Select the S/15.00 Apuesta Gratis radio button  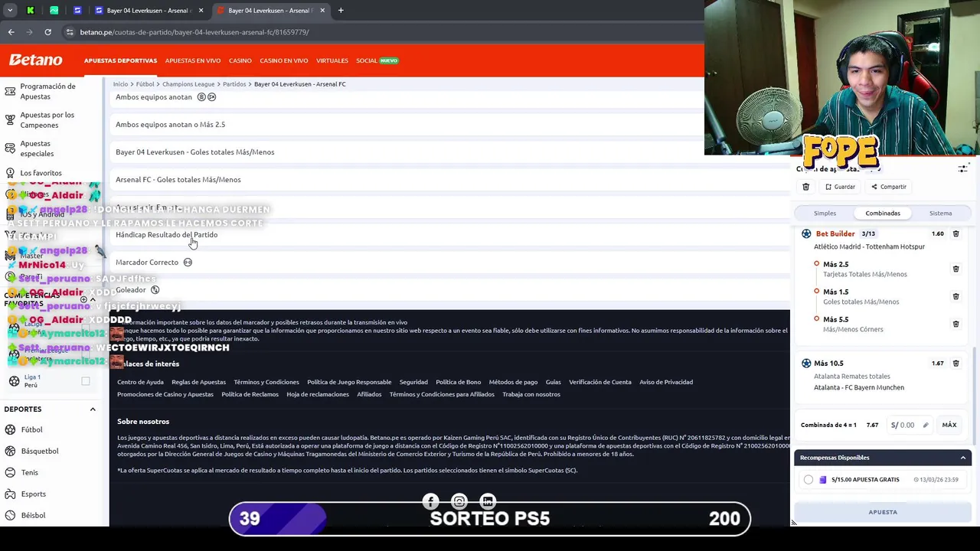point(808,480)
